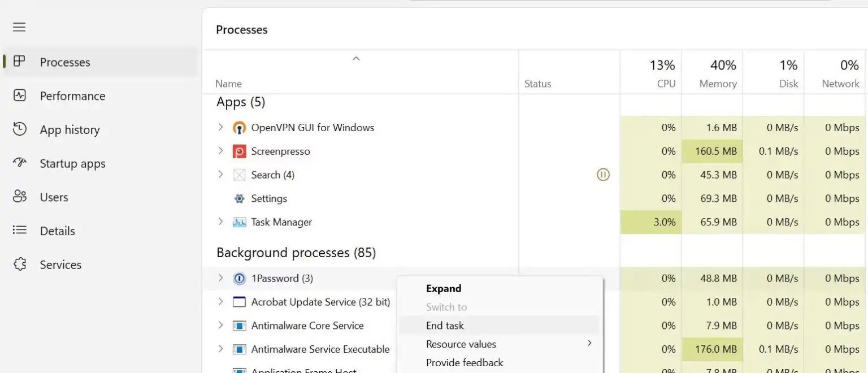The width and height of the screenshot is (868, 373).
Task: Click the hamburger navigation menu icon
Action: 19,27
